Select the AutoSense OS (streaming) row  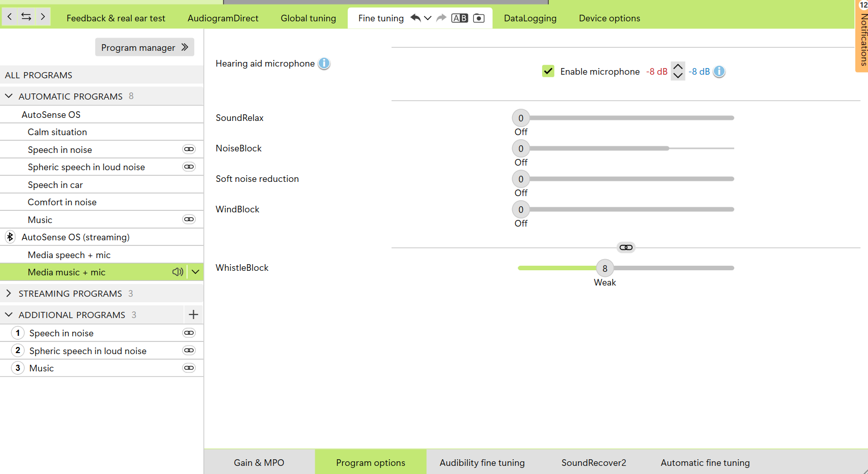click(102, 237)
